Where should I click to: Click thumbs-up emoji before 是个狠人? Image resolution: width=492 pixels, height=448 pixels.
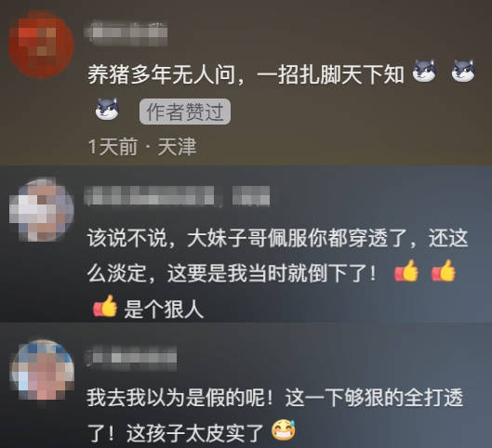click(x=105, y=306)
